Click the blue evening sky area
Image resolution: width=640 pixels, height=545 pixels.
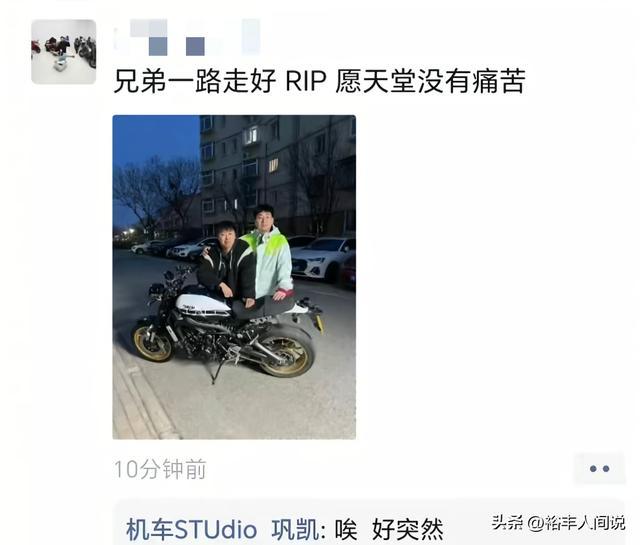(155, 141)
